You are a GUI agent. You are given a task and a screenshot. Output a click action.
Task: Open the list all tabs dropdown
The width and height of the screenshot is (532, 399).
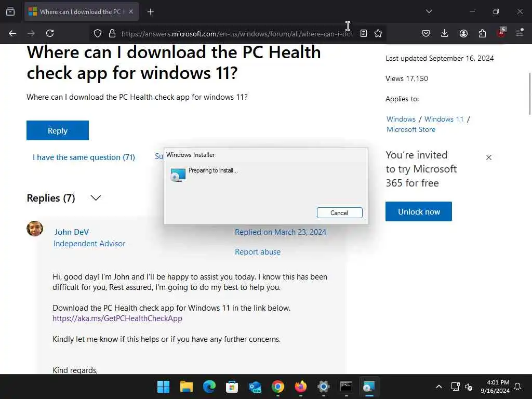click(429, 11)
